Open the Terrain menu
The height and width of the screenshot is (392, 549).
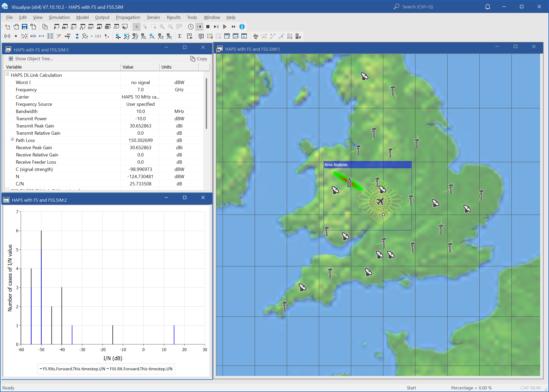(153, 17)
